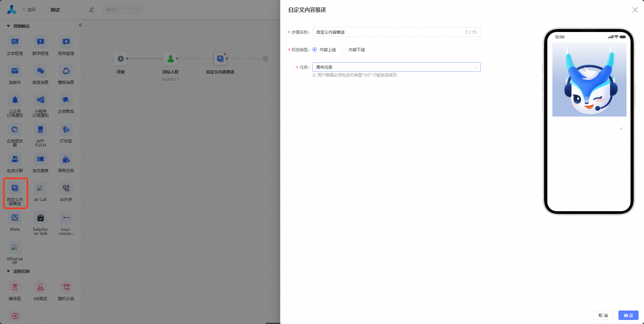Pick the Meta component icon
Image resolution: width=644 pixels, height=324 pixels.
click(15, 218)
